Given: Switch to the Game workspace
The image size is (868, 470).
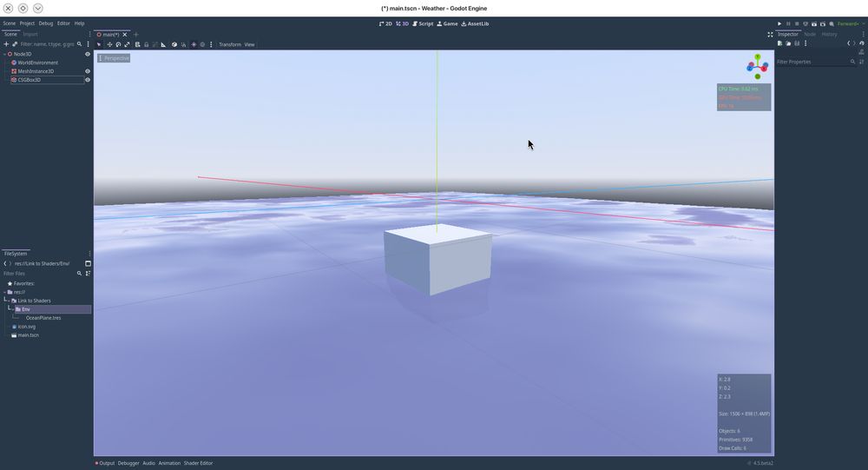Looking at the screenshot, I should tap(447, 23).
